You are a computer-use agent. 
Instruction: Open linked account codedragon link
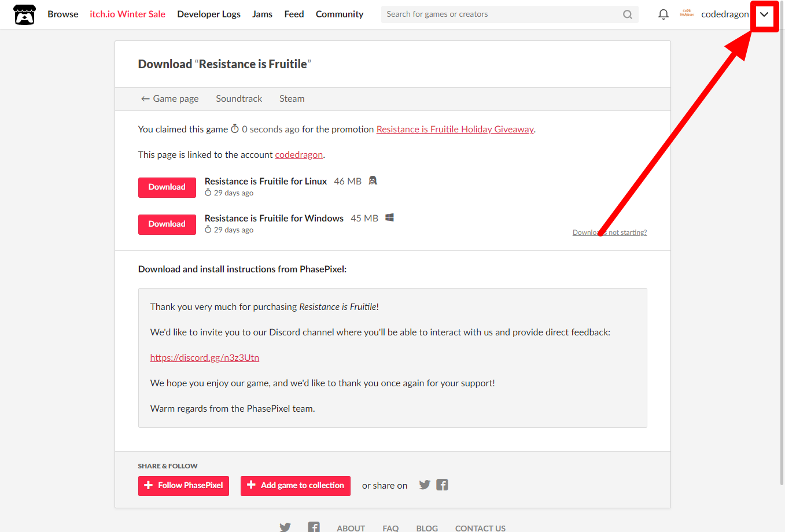pyautogui.click(x=299, y=155)
